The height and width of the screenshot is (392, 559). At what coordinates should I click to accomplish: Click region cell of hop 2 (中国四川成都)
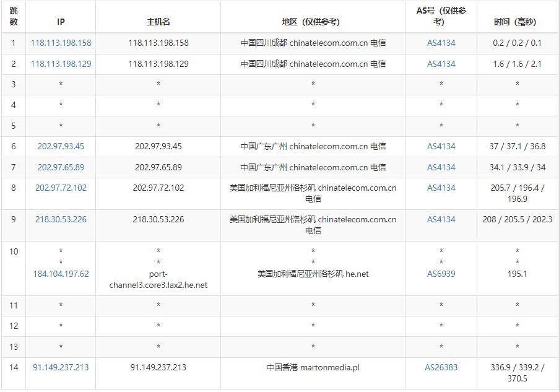pyautogui.click(x=313, y=64)
